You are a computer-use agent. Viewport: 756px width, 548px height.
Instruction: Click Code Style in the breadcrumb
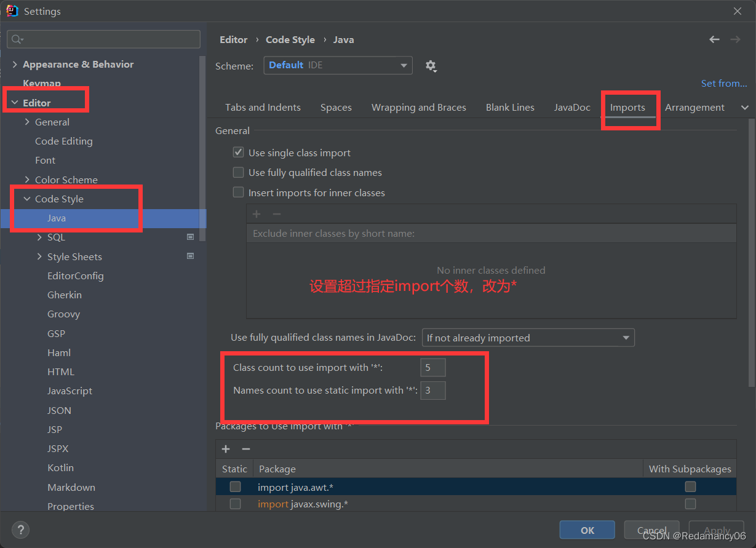(290, 39)
